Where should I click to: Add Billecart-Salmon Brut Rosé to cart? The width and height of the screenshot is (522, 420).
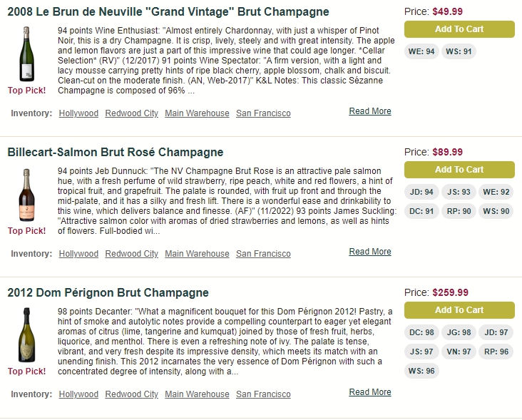click(459, 170)
